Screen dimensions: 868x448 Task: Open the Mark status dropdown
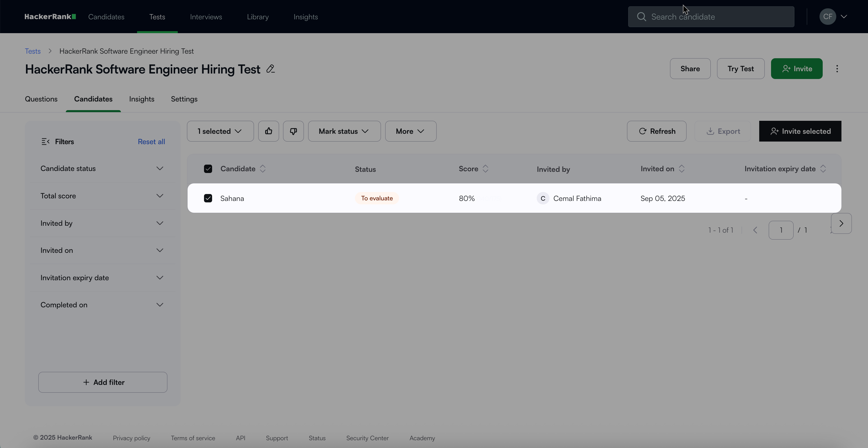pos(344,131)
